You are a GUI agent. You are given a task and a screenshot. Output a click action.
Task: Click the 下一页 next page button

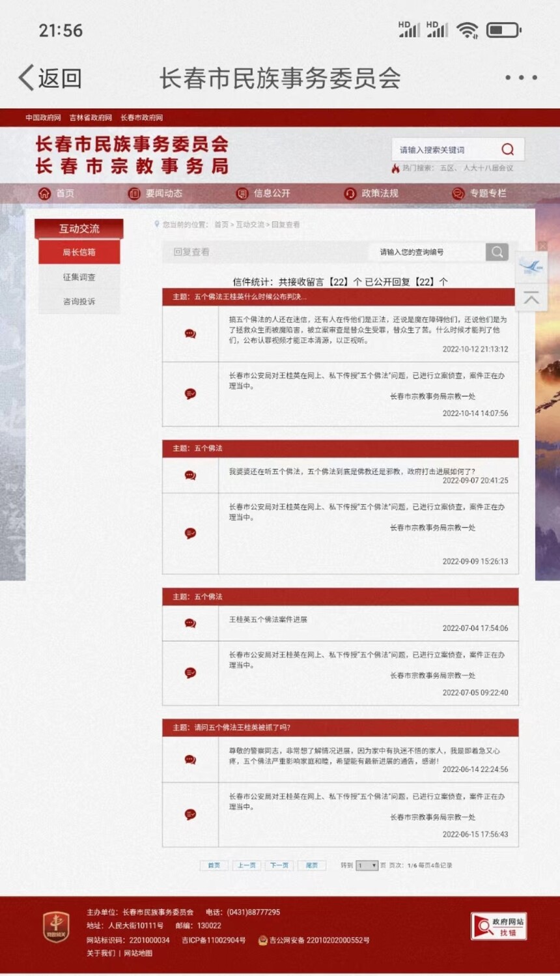click(279, 865)
